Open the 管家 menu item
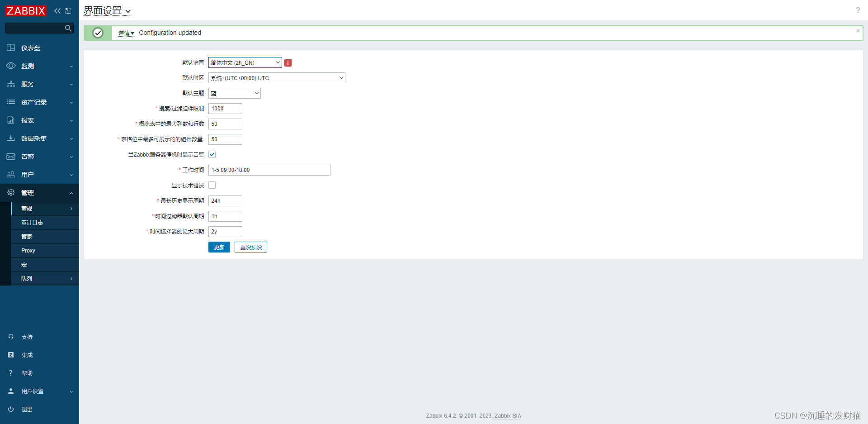Image resolution: width=868 pixels, height=424 pixels. pos(45,237)
